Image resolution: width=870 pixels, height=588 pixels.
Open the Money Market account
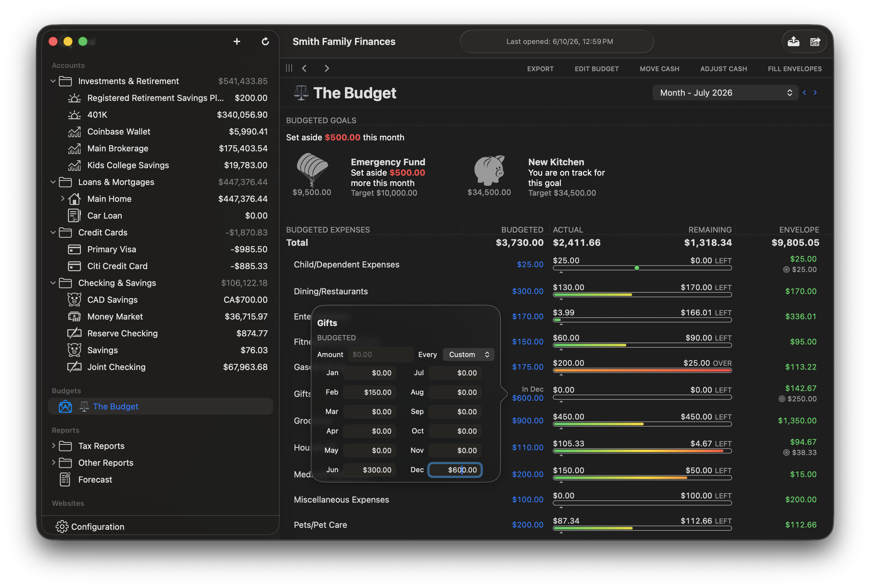pyautogui.click(x=167, y=317)
